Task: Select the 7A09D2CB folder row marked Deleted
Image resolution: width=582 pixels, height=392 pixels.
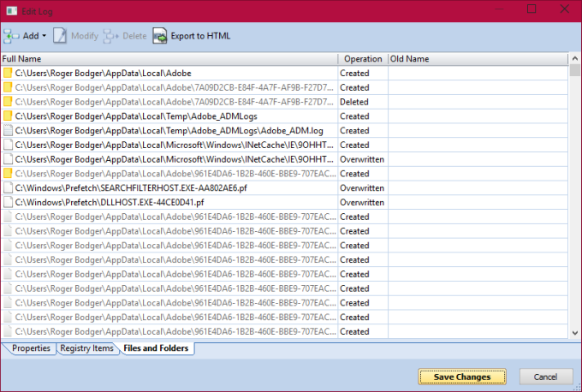Action: 284,102
